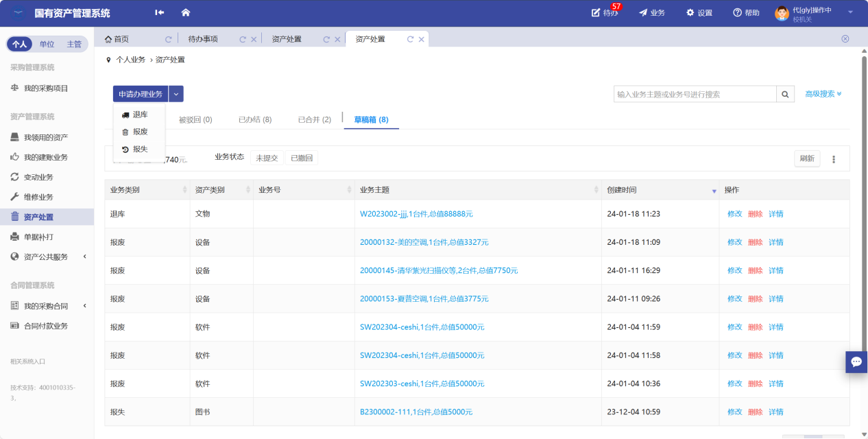Screen dimensions: 868x439
Task: Click the business search input field
Action: pyautogui.click(x=695, y=94)
